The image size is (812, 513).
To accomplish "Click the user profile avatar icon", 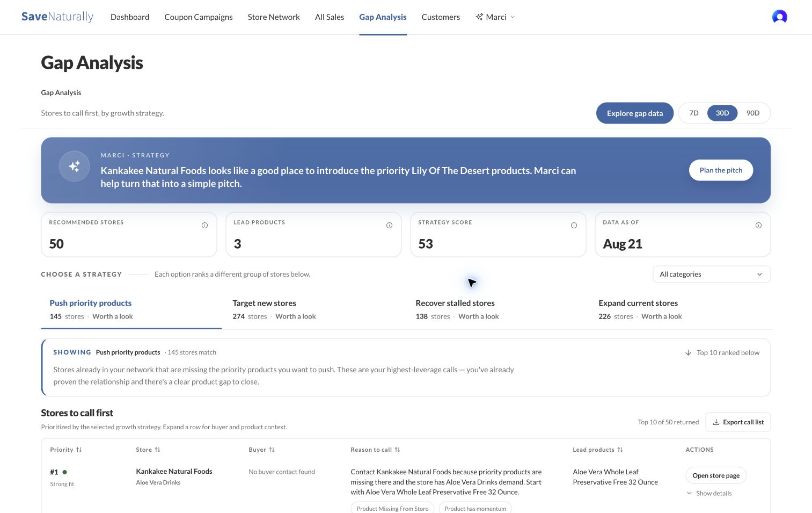I will (x=779, y=17).
